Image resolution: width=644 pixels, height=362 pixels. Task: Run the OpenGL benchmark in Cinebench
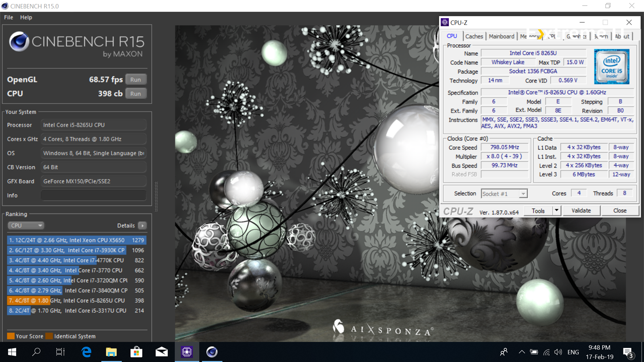[136, 80]
